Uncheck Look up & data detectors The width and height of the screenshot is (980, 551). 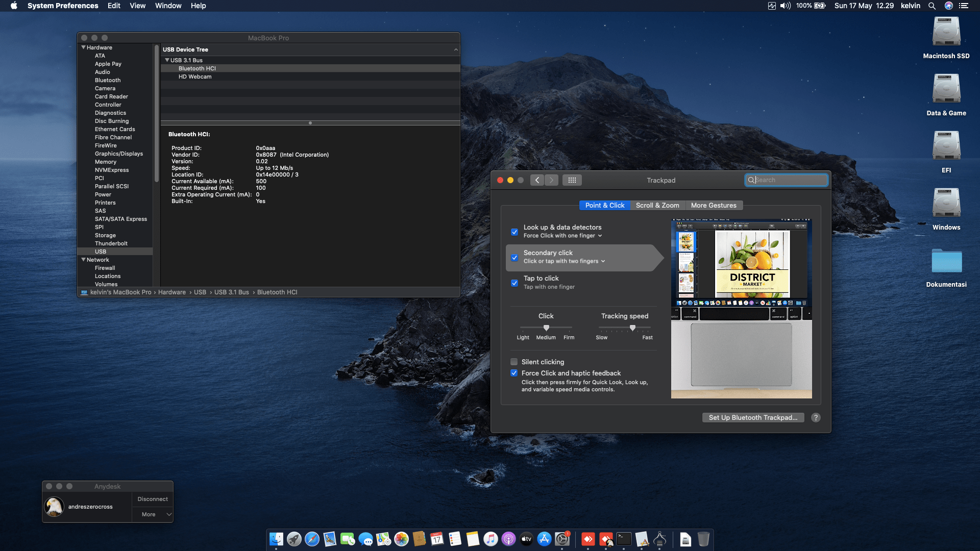514,232
